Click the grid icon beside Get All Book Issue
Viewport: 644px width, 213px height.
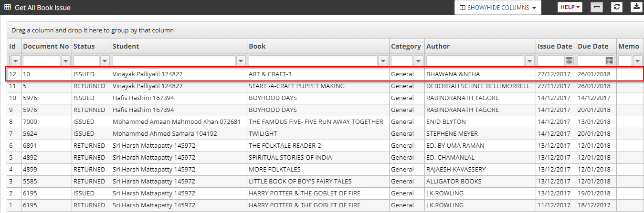tap(8, 7)
